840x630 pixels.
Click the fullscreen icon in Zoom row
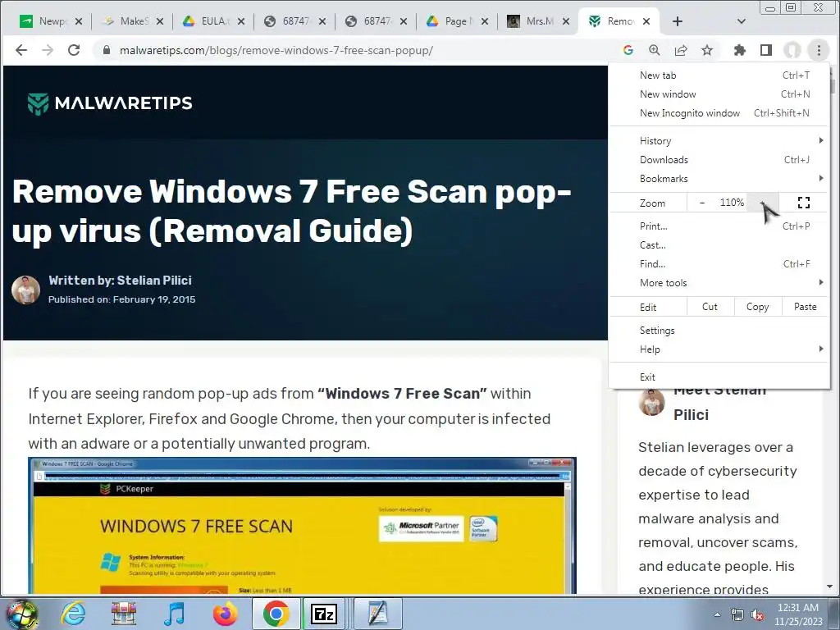(804, 203)
